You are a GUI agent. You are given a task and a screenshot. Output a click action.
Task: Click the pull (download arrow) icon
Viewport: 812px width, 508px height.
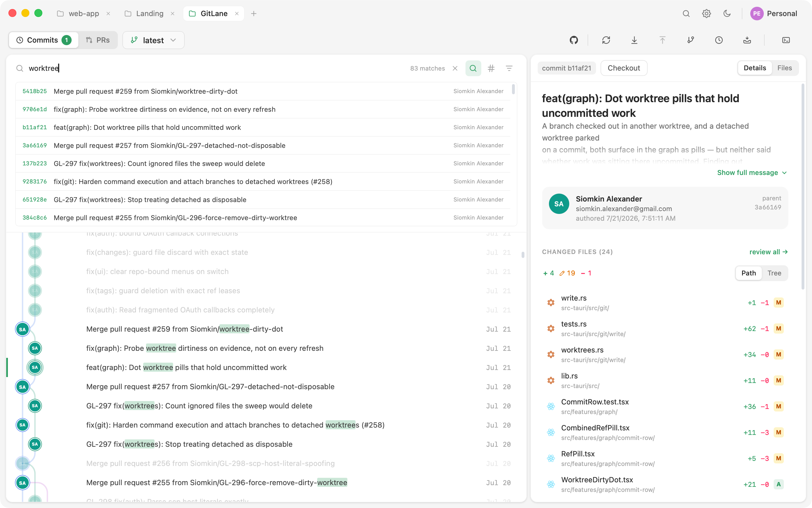tap(634, 40)
